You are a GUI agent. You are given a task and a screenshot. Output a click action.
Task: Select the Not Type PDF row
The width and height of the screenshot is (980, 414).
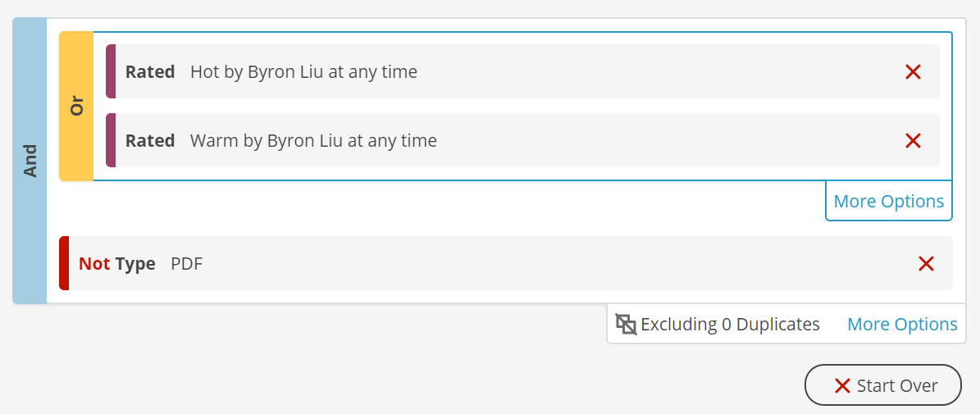(x=506, y=263)
